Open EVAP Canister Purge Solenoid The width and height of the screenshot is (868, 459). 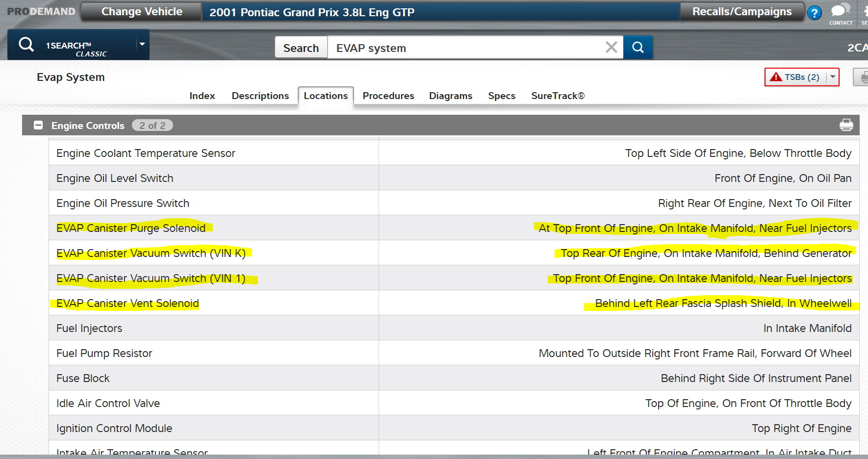coord(131,228)
